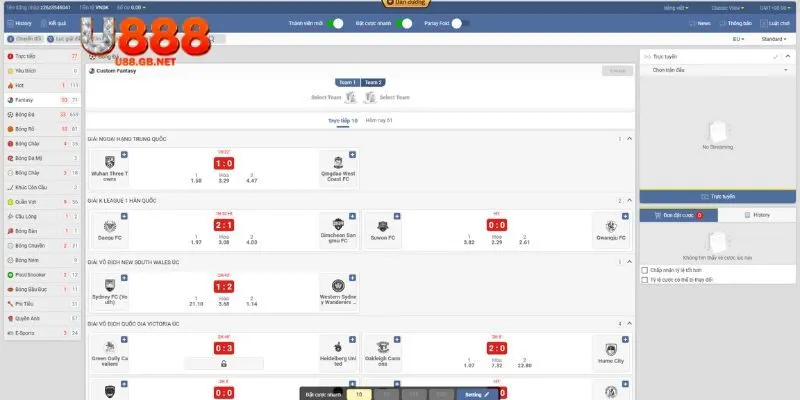Image resolution: width=800 pixels, height=400 pixels.
Task: Add Hume City with plus icon
Action: click(625, 339)
